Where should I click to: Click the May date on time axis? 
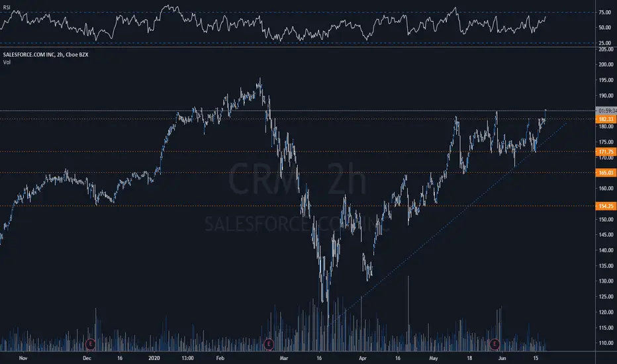(x=433, y=358)
